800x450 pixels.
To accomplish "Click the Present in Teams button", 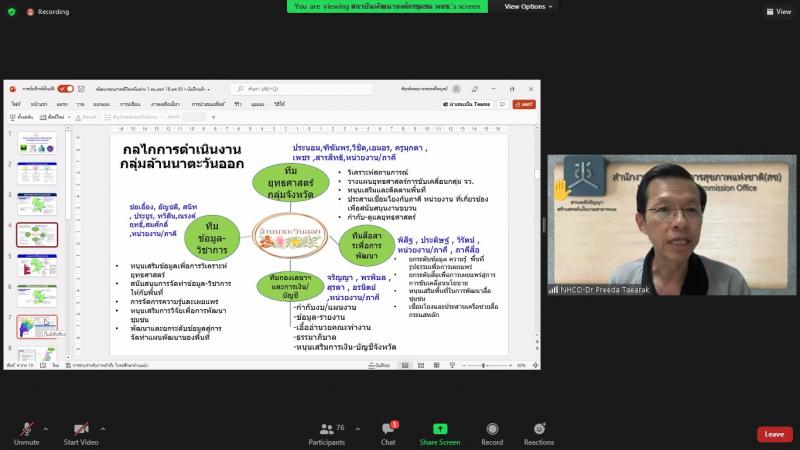I will point(466,104).
